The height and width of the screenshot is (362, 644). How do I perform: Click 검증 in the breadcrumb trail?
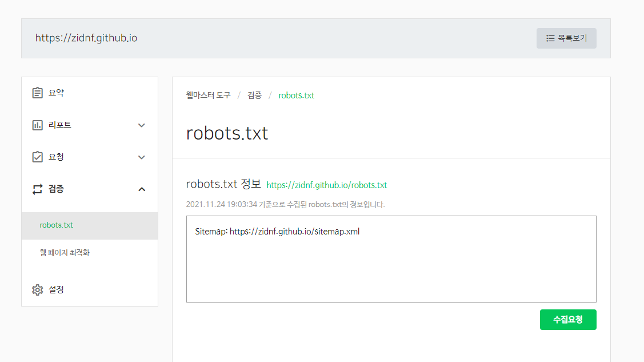254,96
